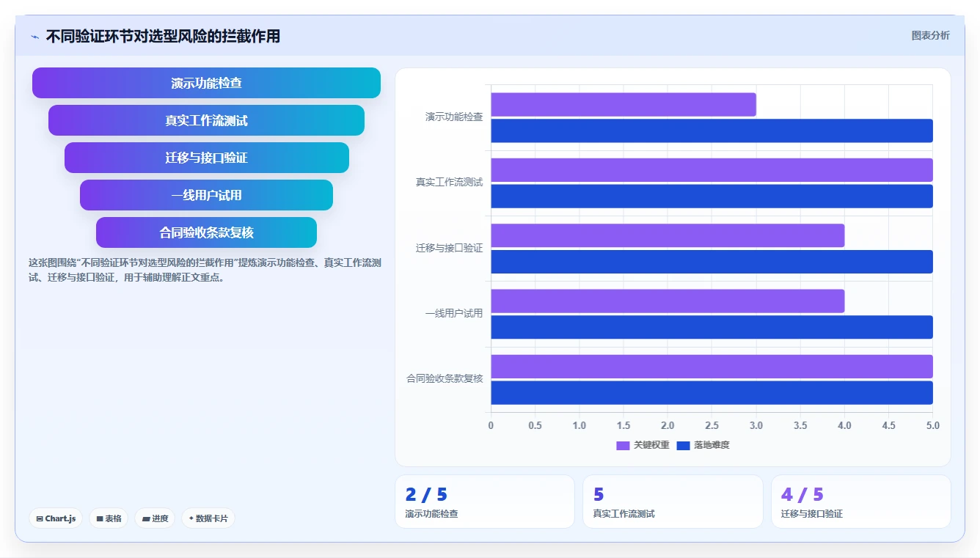Select the 迁移与接口验证 funnel stage
The height and width of the screenshot is (558, 980).
pos(206,158)
